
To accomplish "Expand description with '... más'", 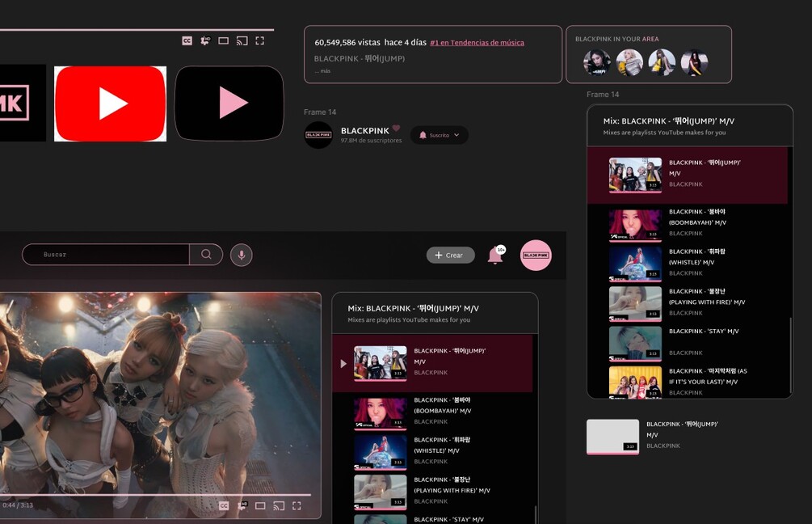I will [322, 70].
